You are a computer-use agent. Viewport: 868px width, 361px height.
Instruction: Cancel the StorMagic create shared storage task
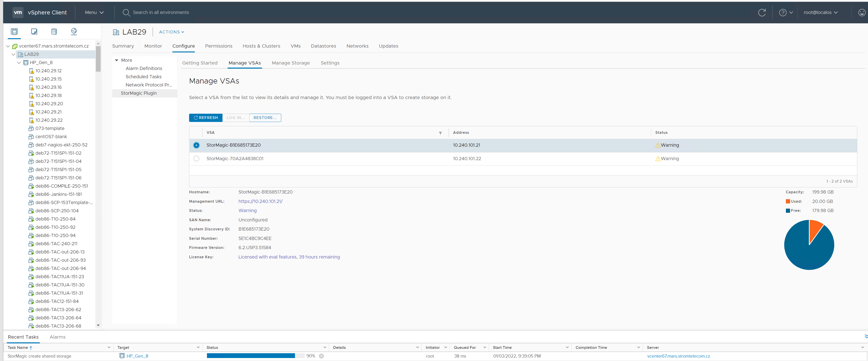pyautogui.click(x=321, y=356)
